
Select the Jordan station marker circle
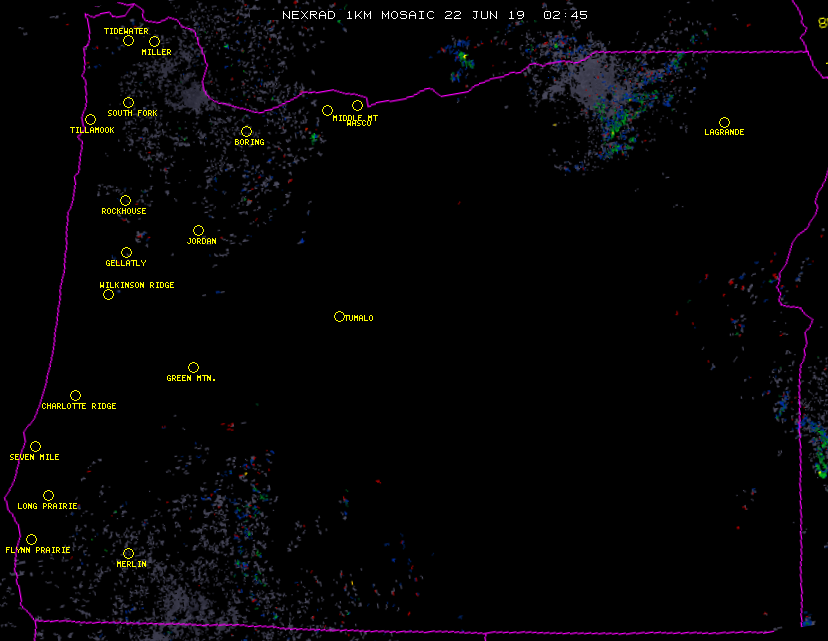pyautogui.click(x=198, y=231)
